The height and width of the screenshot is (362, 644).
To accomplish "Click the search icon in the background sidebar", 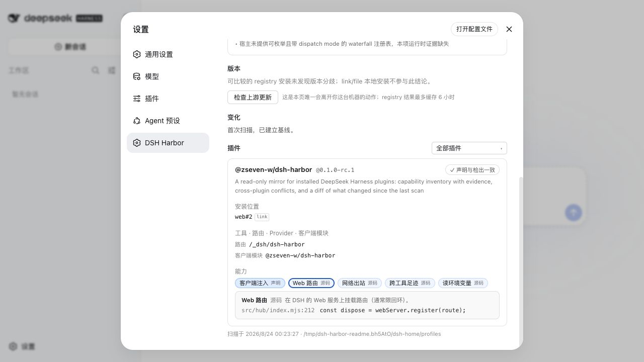I will point(95,70).
